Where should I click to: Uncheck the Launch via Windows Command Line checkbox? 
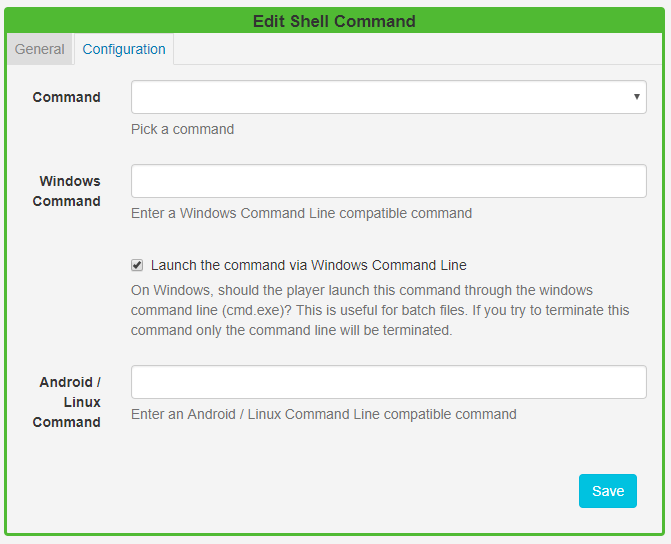pyautogui.click(x=137, y=265)
